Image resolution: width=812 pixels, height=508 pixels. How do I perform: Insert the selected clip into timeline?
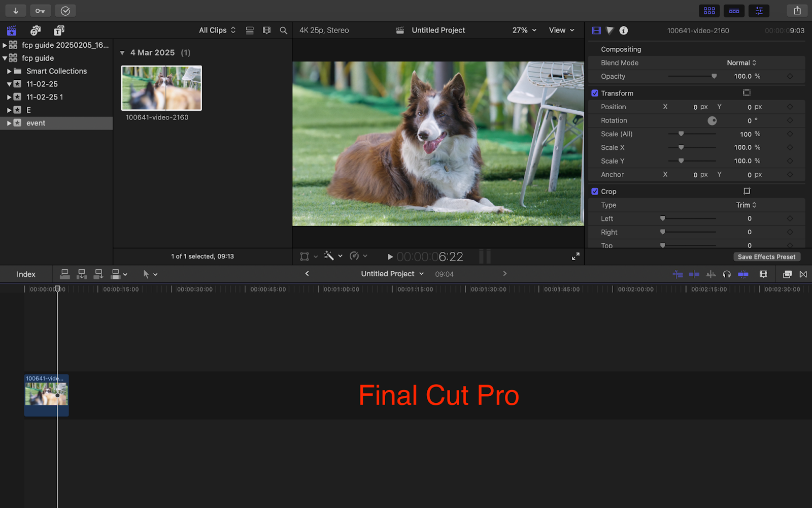[82, 274]
